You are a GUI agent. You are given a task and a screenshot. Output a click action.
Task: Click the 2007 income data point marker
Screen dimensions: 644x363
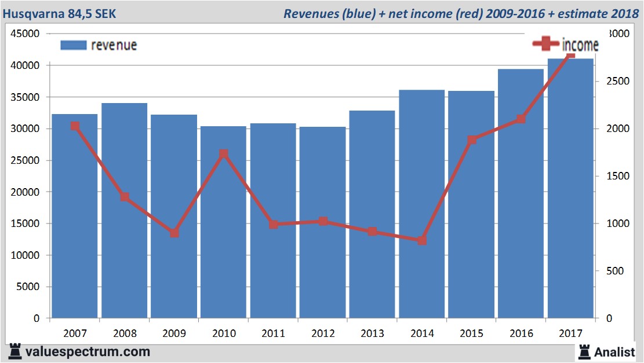(75, 126)
